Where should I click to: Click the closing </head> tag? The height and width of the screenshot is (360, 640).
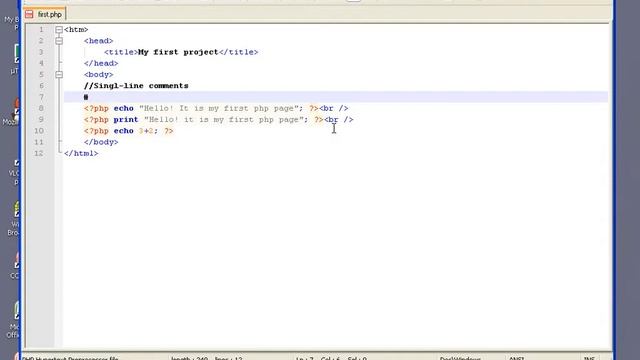tap(101, 63)
